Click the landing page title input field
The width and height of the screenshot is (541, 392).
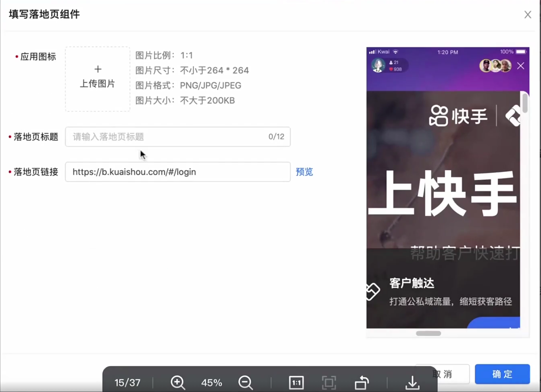[178, 137]
